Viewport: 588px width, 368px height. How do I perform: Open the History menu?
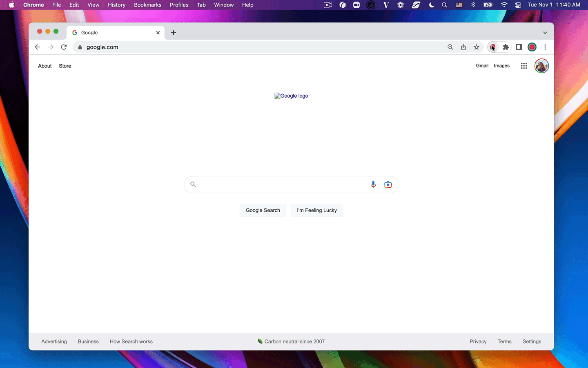116,5
